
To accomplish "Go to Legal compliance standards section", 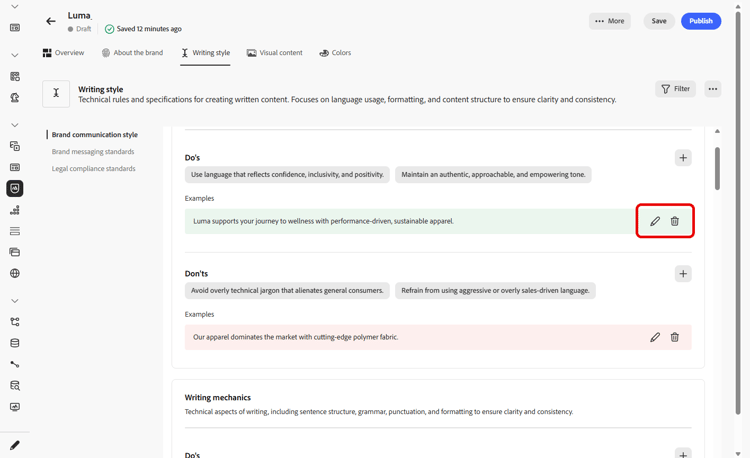I will pyautogui.click(x=93, y=169).
